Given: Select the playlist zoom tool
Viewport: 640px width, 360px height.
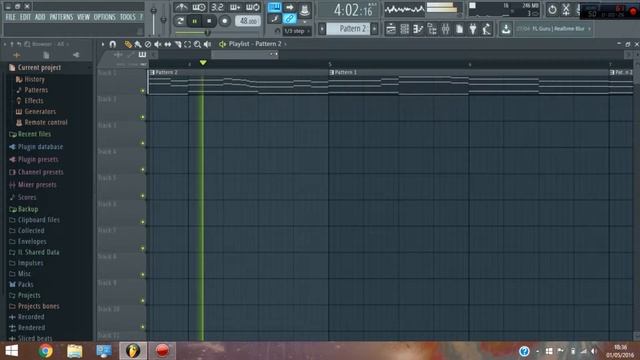Looking at the screenshot, I should point(197,44).
